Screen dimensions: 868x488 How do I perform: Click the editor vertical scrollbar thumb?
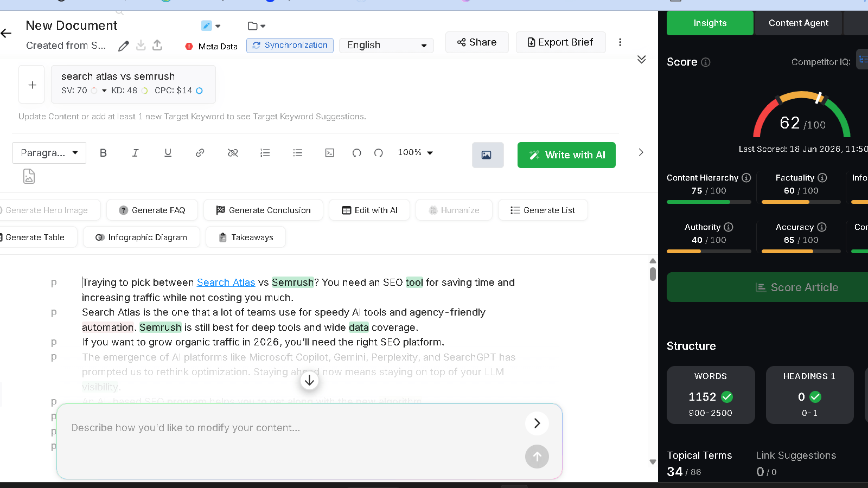pyautogui.click(x=653, y=274)
